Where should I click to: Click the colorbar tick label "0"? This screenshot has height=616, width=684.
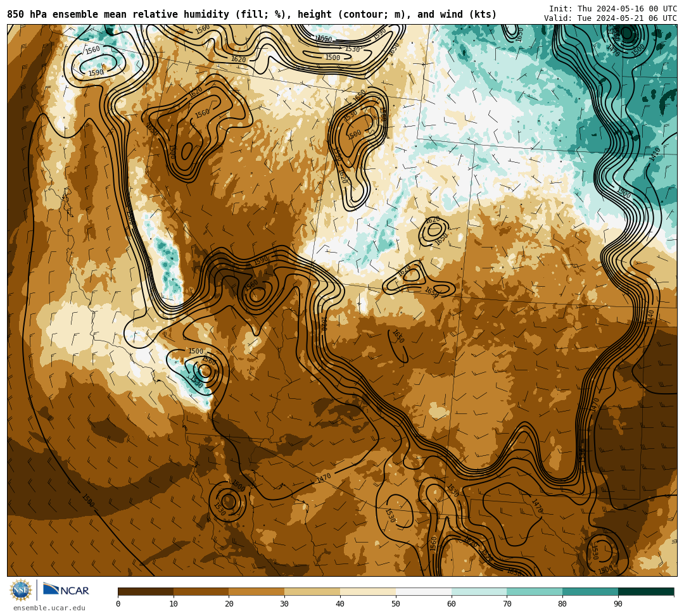tap(118, 604)
